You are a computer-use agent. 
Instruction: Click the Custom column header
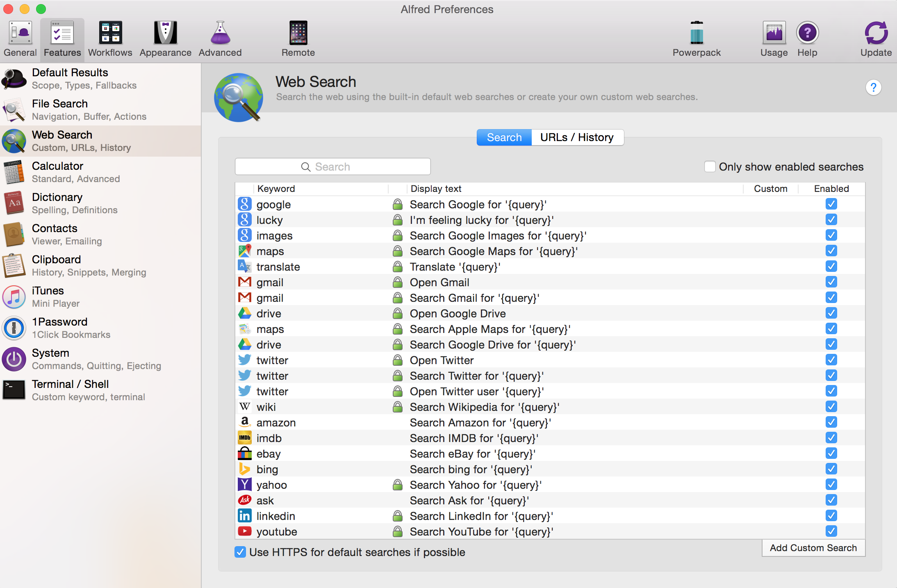771,189
